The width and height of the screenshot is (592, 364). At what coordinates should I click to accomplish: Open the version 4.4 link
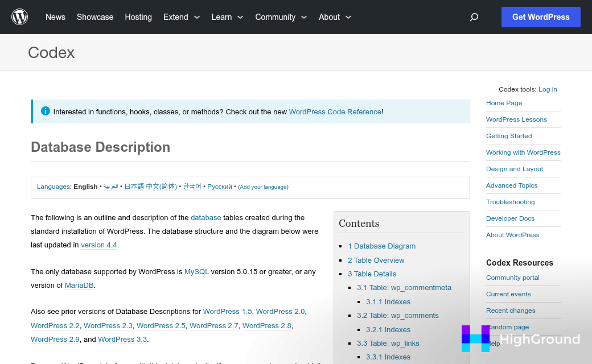coord(99,245)
